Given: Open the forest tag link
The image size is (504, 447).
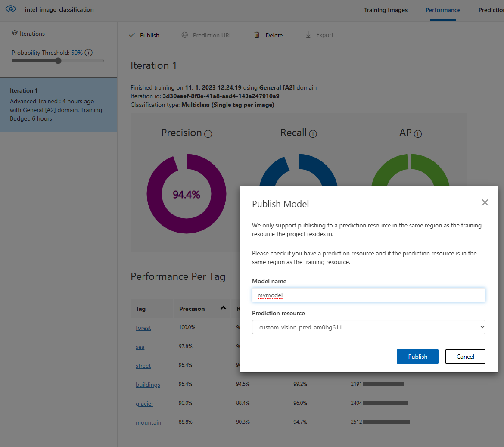Looking at the screenshot, I should click(143, 328).
